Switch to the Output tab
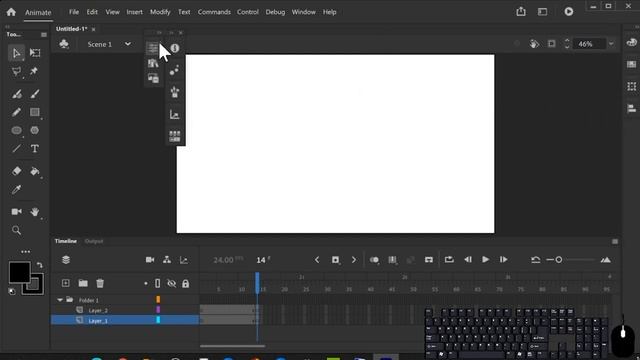 pyautogui.click(x=94, y=241)
